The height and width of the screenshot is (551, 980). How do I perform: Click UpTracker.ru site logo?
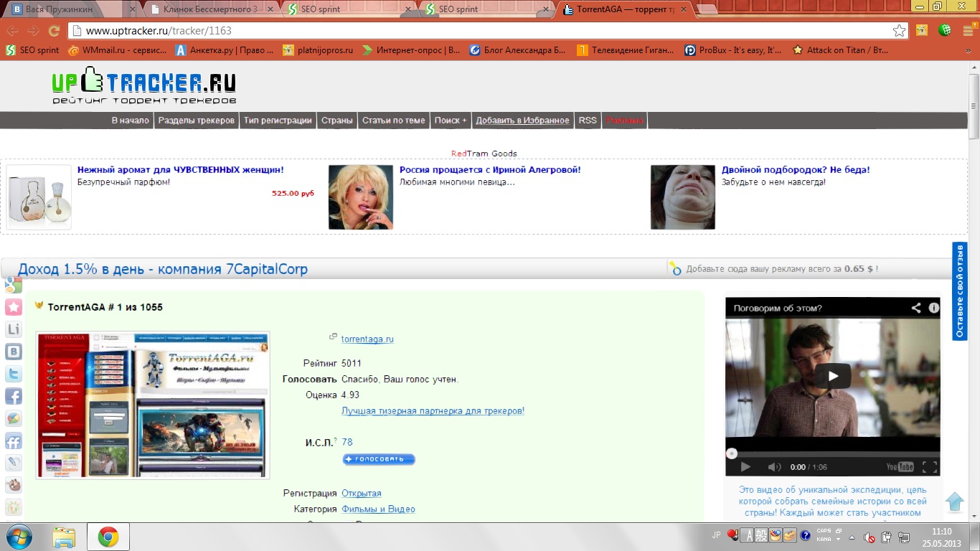click(144, 85)
